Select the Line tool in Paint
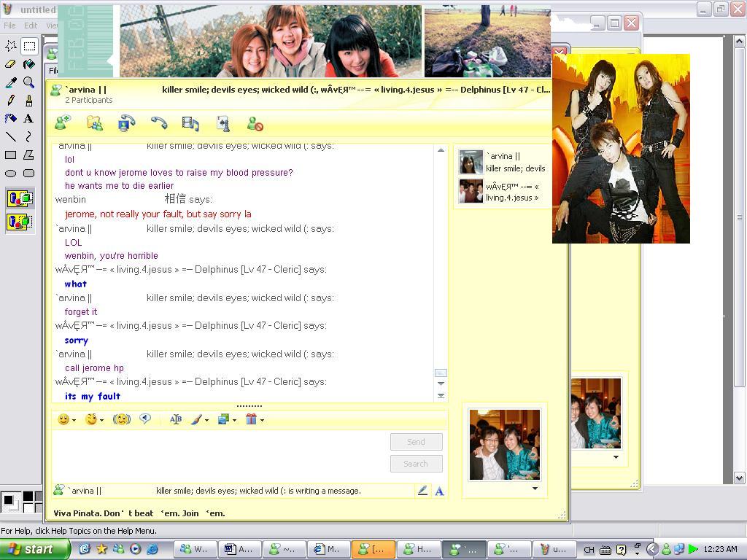Viewport: 747px width, 560px height. 10,136
